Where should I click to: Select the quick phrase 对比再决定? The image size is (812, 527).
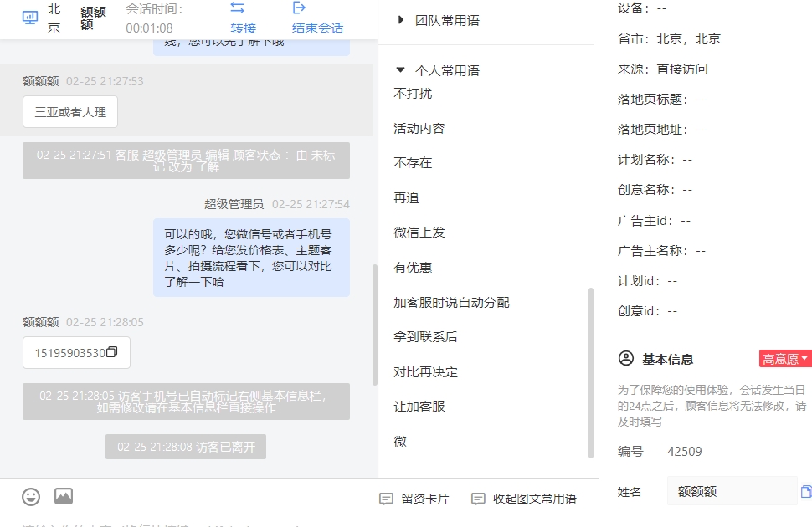[426, 371]
